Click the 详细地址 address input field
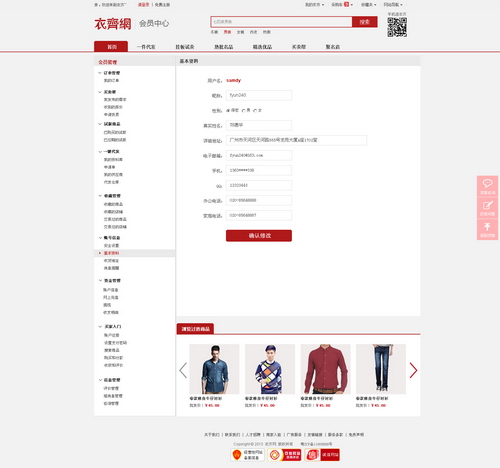Image resolution: width=500 pixels, height=468 pixels. tap(296, 140)
